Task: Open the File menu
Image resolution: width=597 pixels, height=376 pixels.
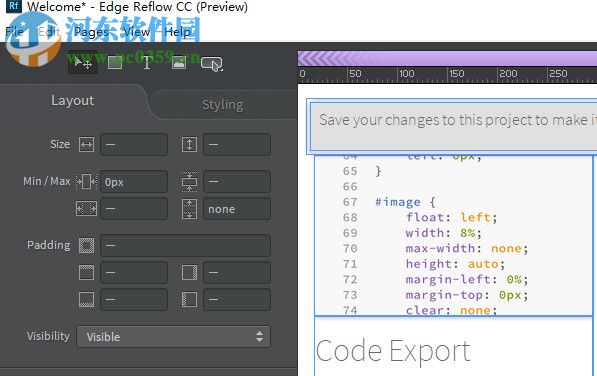Action: 14,32
